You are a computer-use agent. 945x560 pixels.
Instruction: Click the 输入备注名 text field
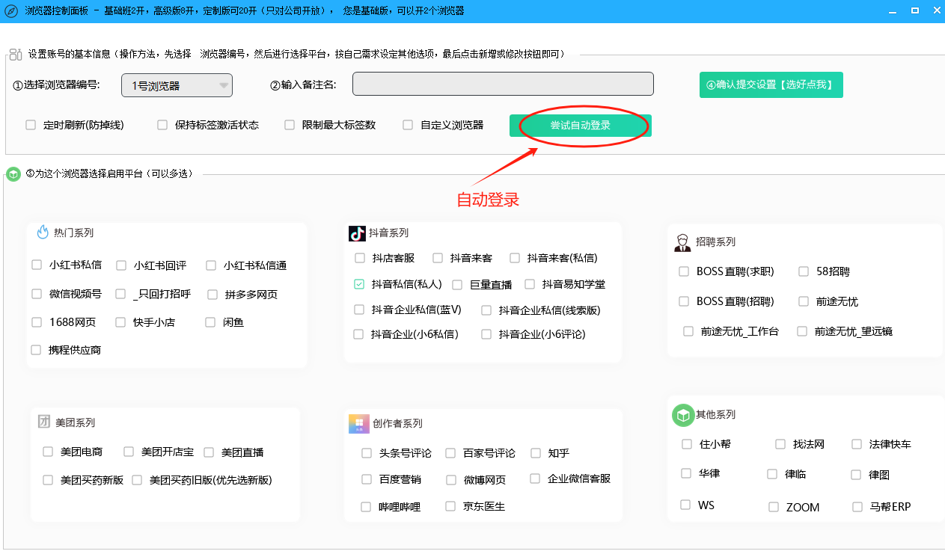click(x=503, y=84)
